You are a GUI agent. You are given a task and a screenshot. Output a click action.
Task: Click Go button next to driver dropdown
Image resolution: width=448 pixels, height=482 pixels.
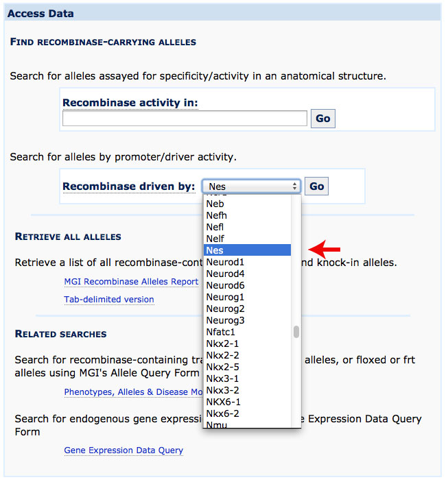pyautogui.click(x=316, y=186)
